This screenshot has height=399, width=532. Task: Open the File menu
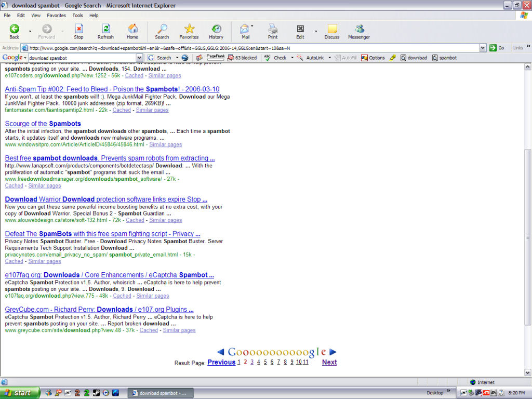tap(7, 15)
